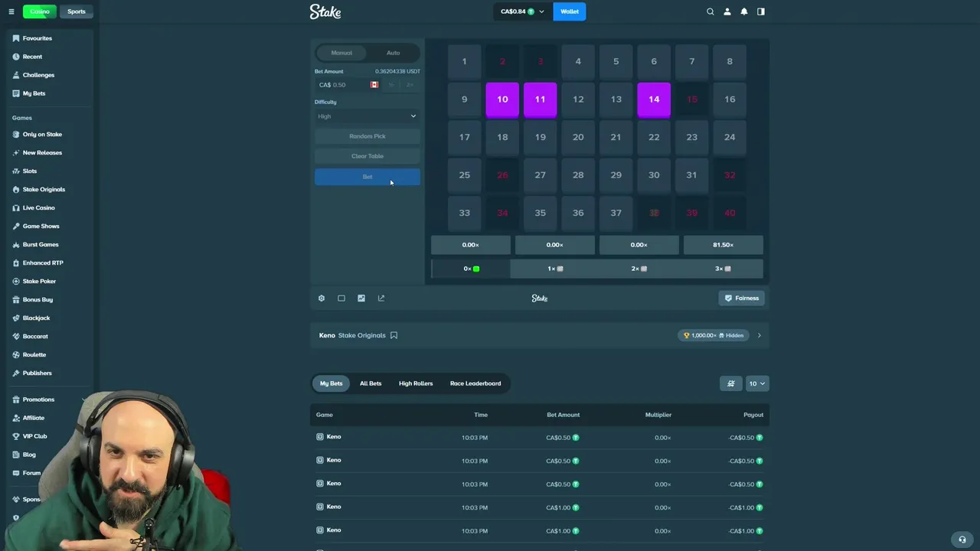Click the Slots sidebar icon
The height and width of the screenshot is (551, 980).
pyautogui.click(x=16, y=171)
